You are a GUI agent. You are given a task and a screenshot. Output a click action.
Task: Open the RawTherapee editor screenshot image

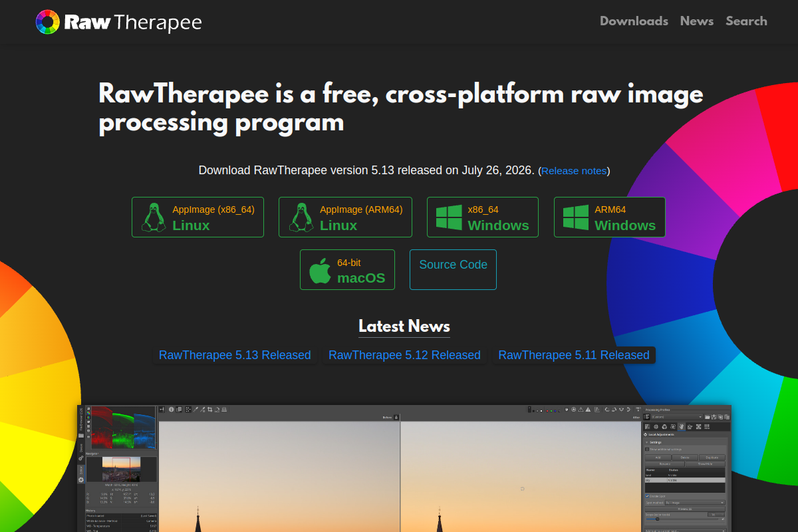[404, 468]
